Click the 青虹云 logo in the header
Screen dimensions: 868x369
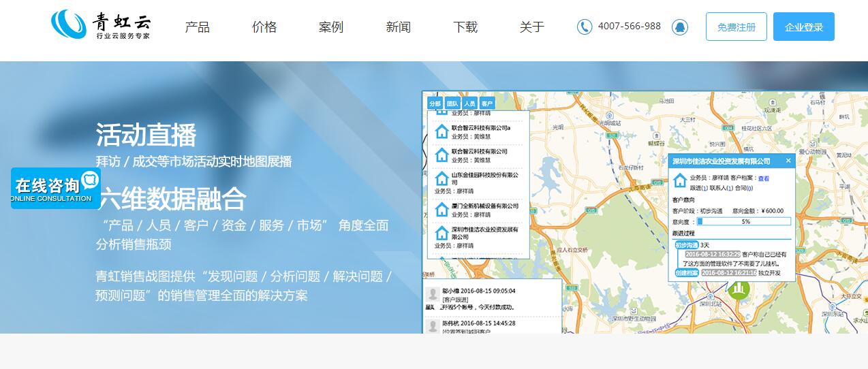(101, 25)
